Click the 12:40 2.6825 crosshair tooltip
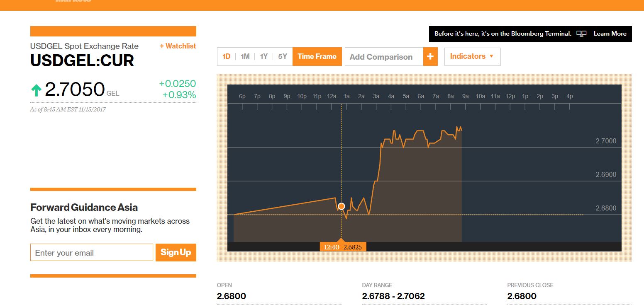The height and width of the screenshot is (307, 644). [343, 247]
